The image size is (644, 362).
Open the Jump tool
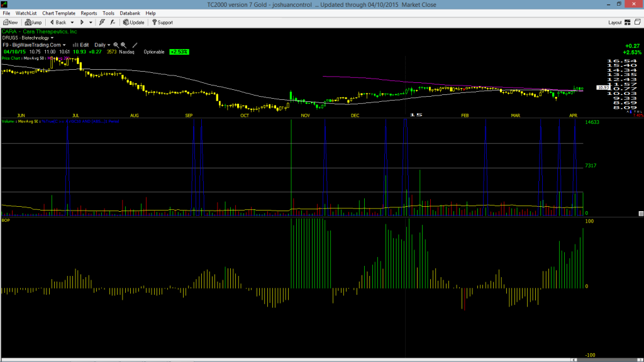(x=33, y=22)
